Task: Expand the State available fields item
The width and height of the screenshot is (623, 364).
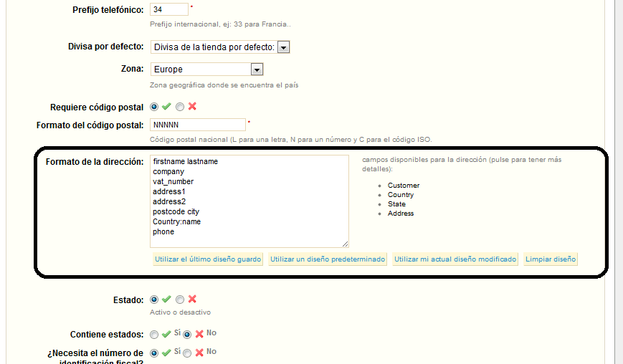Action: 396,204
